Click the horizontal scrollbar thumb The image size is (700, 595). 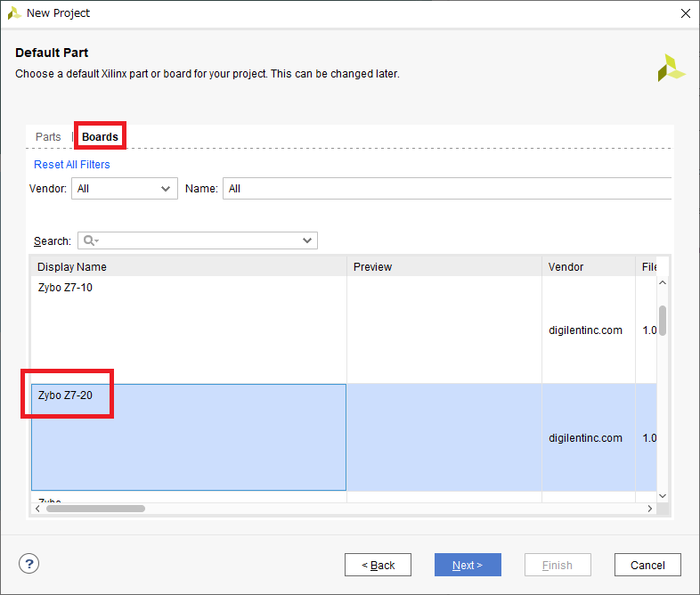point(95,509)
